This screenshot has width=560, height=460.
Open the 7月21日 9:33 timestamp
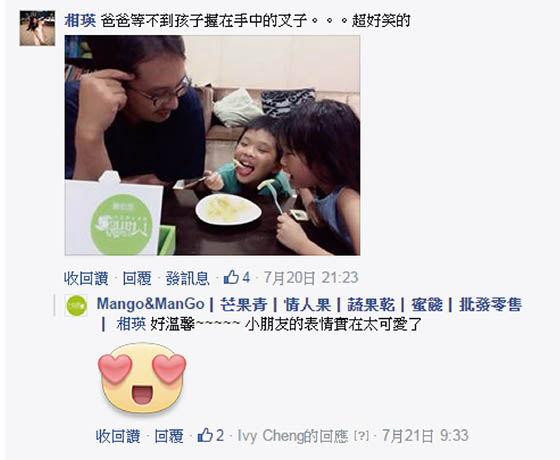point(425,436)
